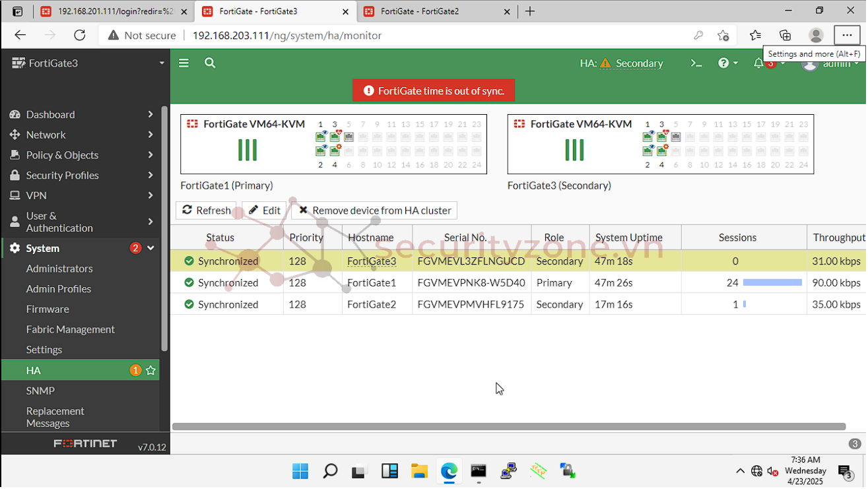Click the HA Secondary status indicator
Viewport: 868px width, 489px height.
click(621, 63)
